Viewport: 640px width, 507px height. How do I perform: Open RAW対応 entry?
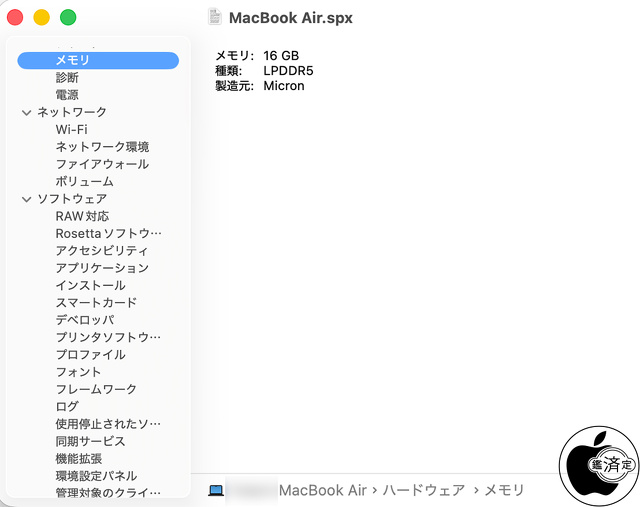(x=82, y=216)
